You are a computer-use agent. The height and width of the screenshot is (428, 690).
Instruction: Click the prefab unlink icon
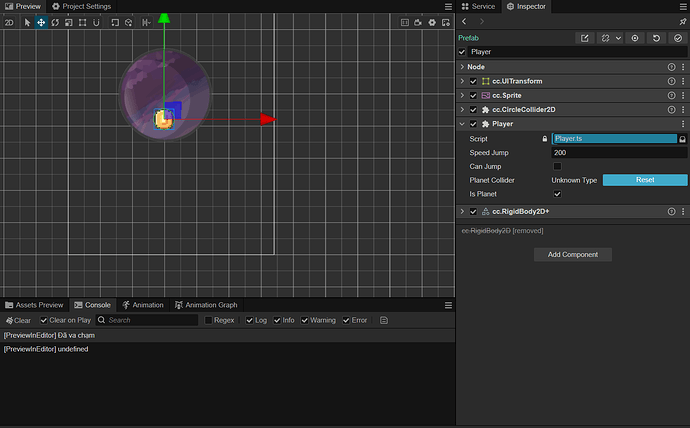pyautogui.click(x=606, y=38)
